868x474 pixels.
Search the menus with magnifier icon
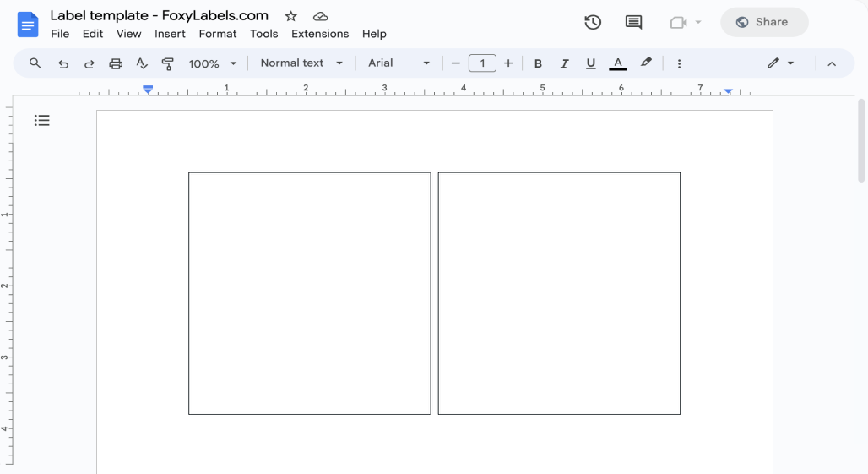tap(35, 63)
